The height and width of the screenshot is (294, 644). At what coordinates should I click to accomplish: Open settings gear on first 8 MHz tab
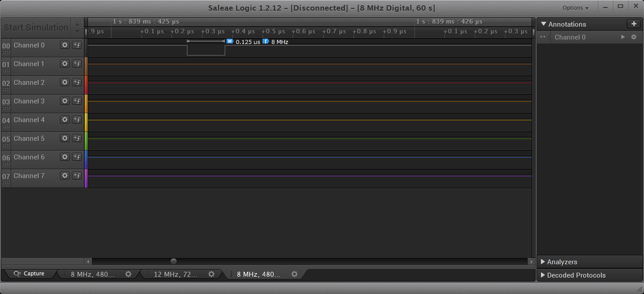128,274
